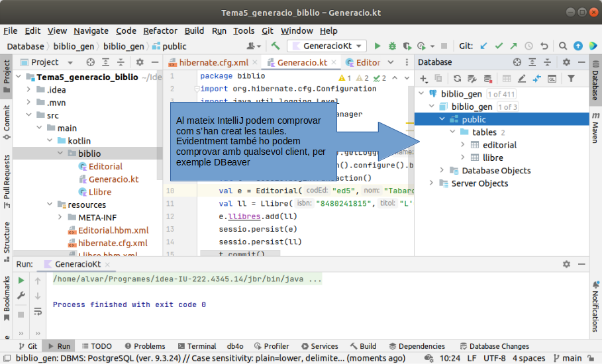Toggle Structure tool window sidebar button
This screenshot has height=364, width=602.
(x=7, y=242)
